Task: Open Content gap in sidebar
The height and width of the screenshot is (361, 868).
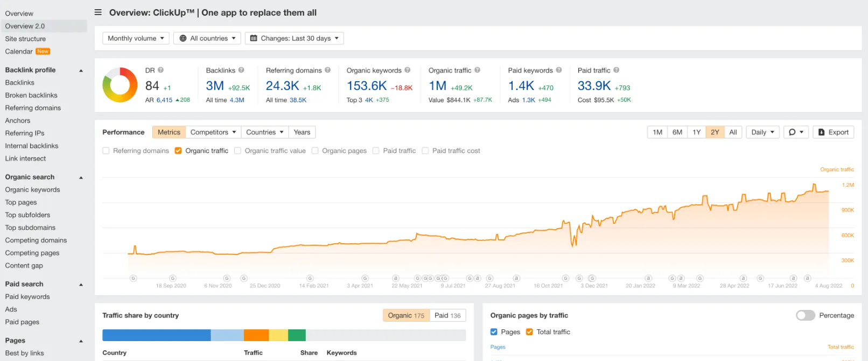Action: click(x=24, y=266)
